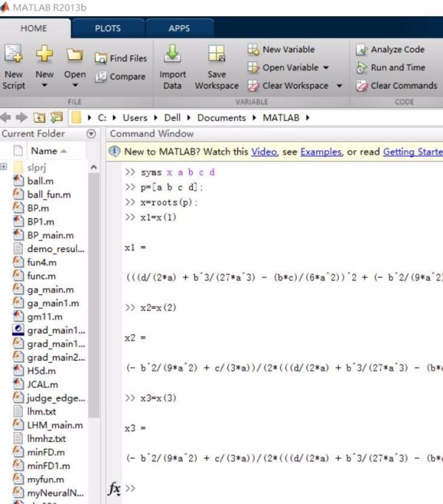Screen dimensions: 443x504
Task: Select LHM_main.m in file list
Action: click(x=55, y=425)
